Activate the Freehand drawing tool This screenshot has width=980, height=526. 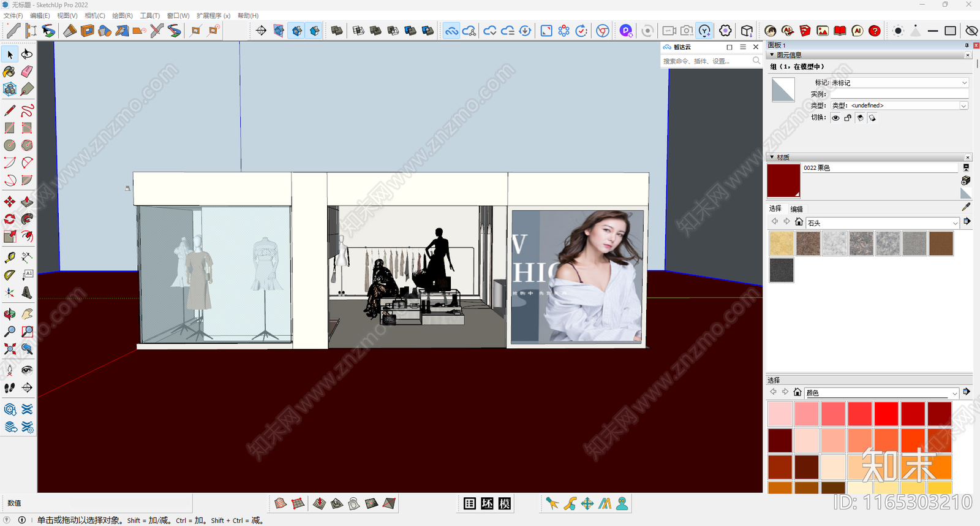coord(27,110)
